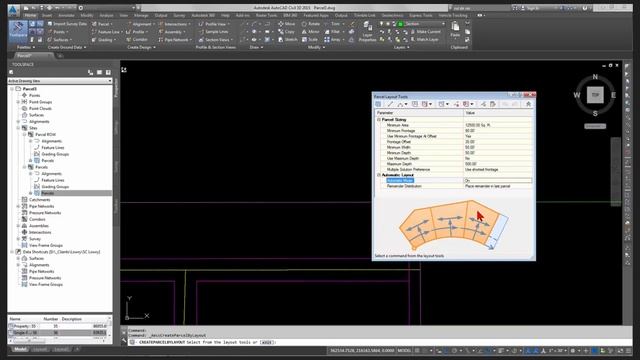Click the slide line create tool in Parcel Layout Tools
The width and height of the screenshot is (640, 360).
424,104
